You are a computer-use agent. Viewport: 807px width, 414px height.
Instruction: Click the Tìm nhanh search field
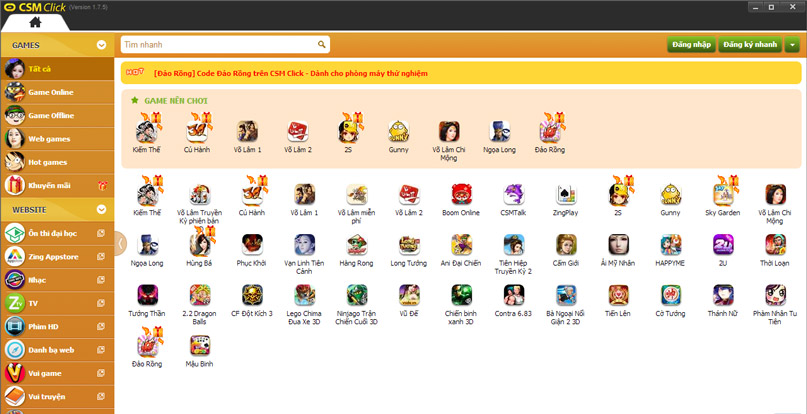(x=218, y=45)
